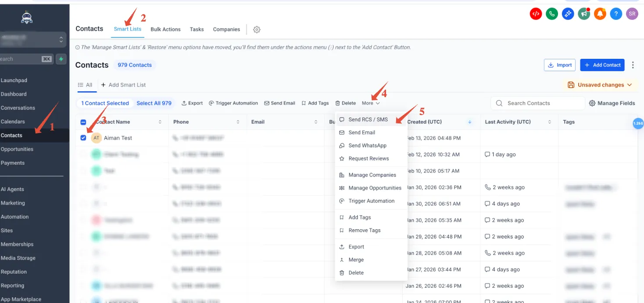This screenshot has width=644, height=303.
Task: Select Manage Companies menu item
Action: (372, 175)
